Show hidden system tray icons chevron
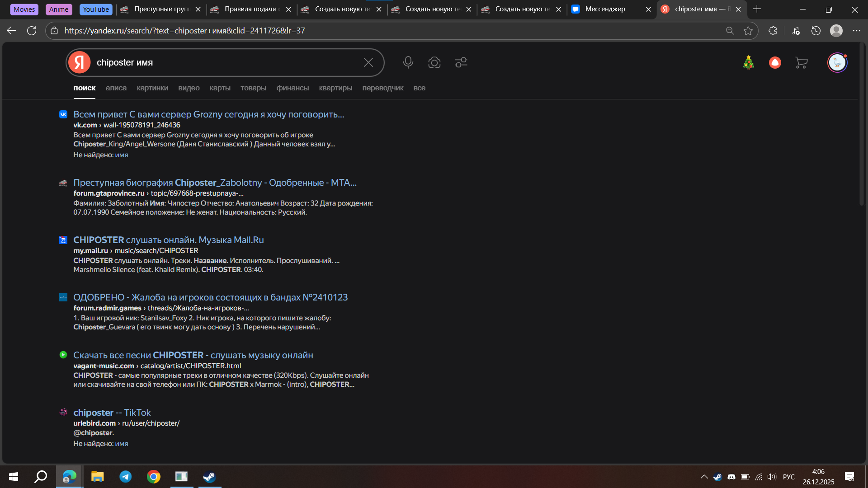Screen dimensions: 868x488 704,477
